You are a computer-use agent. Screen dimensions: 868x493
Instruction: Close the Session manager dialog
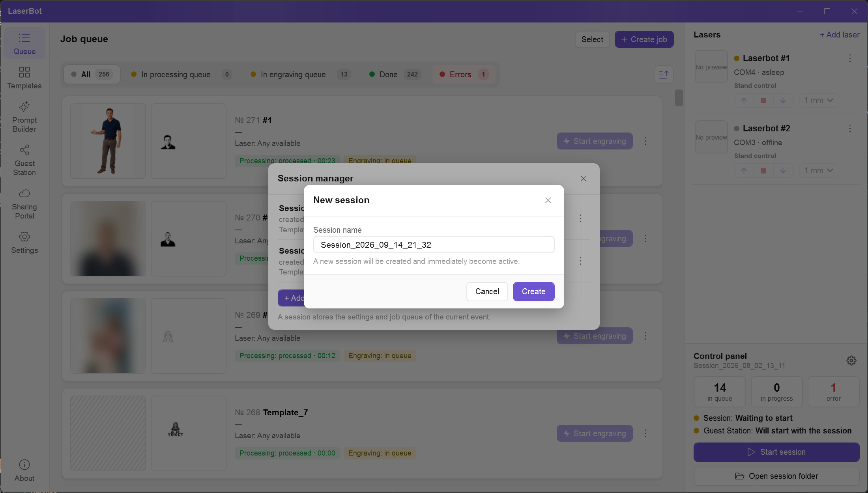click(x=584, y=179)
